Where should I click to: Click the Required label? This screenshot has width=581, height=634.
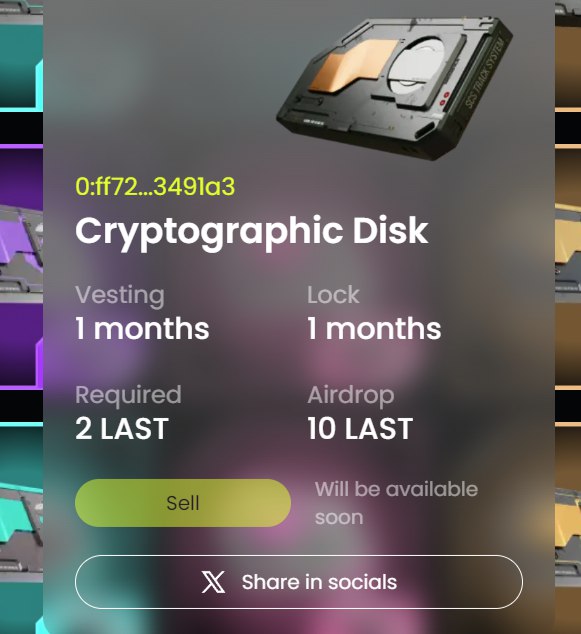click(x=128, y=395)
